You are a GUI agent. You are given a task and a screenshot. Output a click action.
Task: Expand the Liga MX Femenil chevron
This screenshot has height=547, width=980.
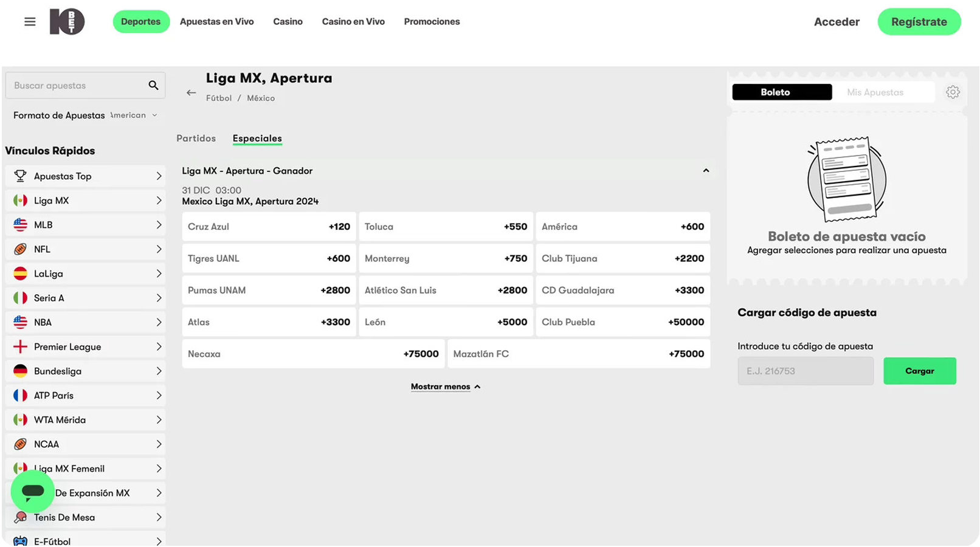pyautogui.click(x=159, y=469)
